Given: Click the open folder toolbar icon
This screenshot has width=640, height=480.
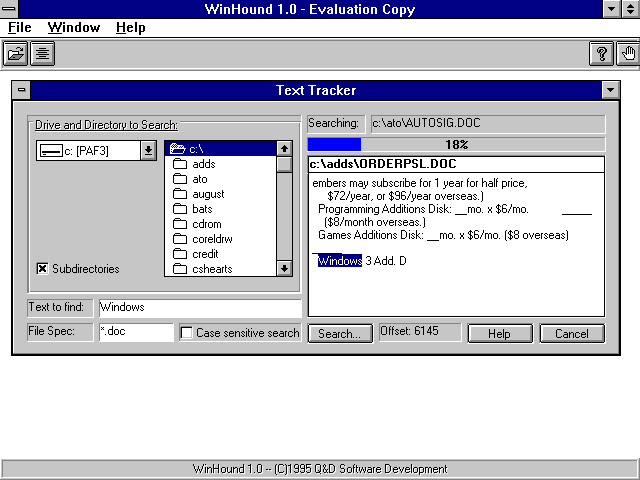Looking at the screenshot, I should pos(16,53).
